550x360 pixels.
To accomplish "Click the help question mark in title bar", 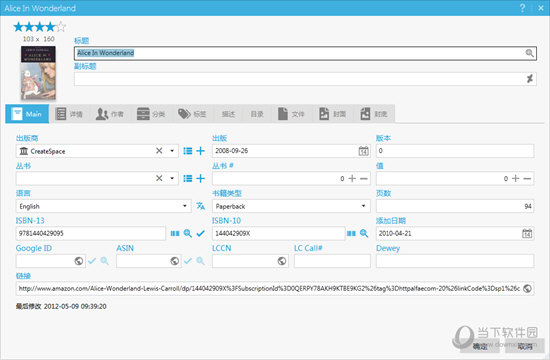I will point(522,8).
